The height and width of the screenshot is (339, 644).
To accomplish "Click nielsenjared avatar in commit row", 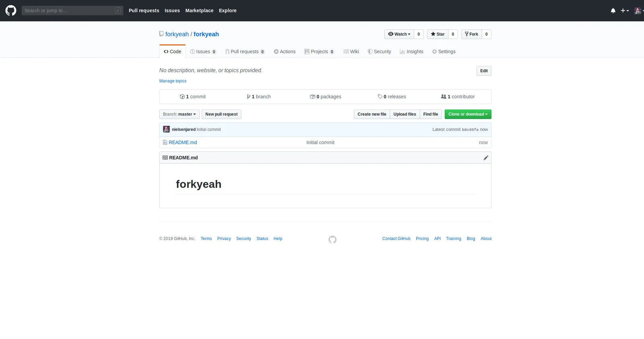I will pos(166,129).
